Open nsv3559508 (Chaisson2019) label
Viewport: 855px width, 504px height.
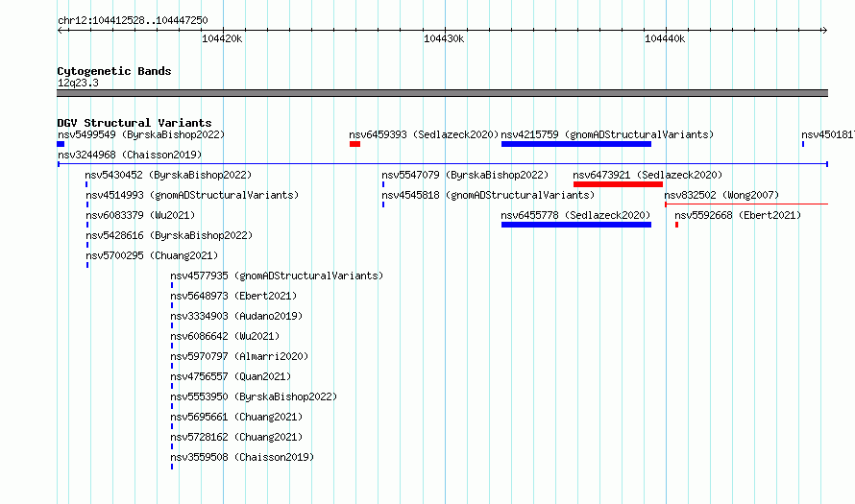pyautogui.click(x=242, y=457)
